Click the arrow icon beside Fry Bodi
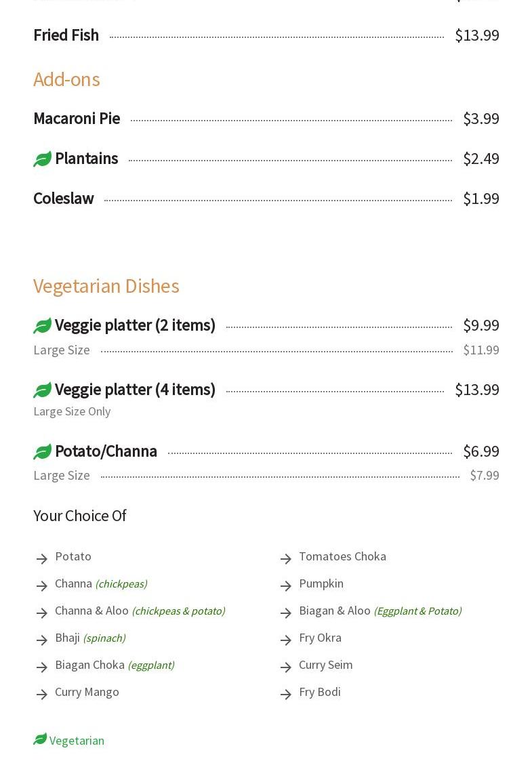532x763 pixels. click(286, 694)
